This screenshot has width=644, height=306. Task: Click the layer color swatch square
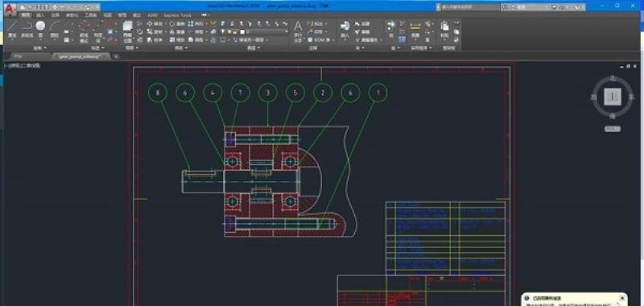[x=242, y=31]
